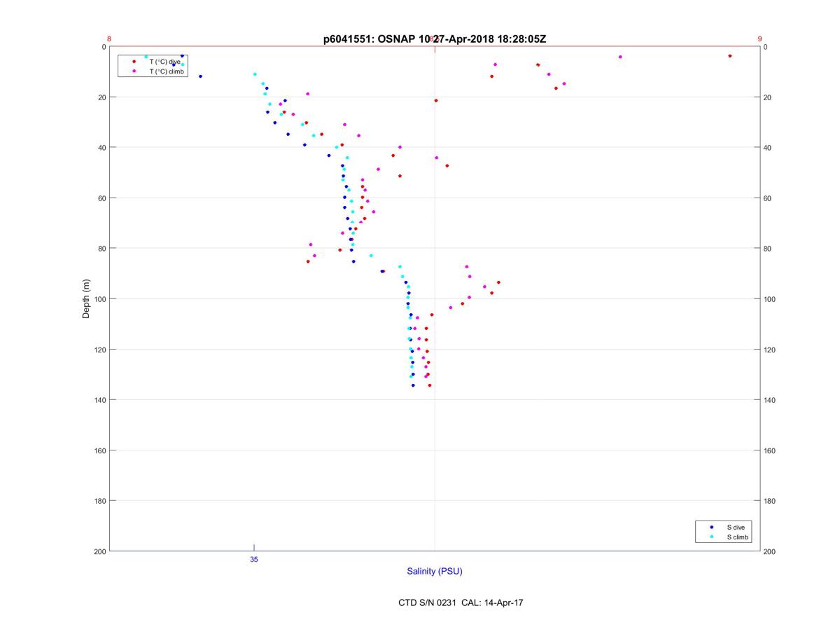Image resolution: width=840 pixels, height=620 pixels.
Task: Click the '180' tick on the right depth axis
Action: click(770, 501)
